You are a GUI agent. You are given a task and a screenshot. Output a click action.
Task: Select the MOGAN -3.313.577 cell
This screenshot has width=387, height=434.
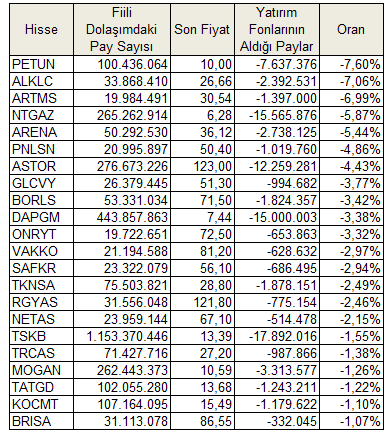[277, 370]
